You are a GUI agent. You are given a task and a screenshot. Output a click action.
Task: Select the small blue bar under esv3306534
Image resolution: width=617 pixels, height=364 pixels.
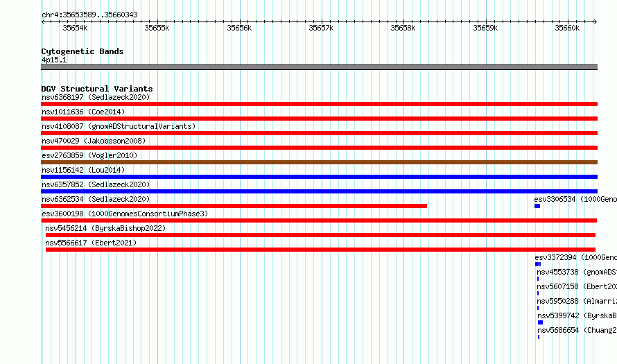coord(537,206)
